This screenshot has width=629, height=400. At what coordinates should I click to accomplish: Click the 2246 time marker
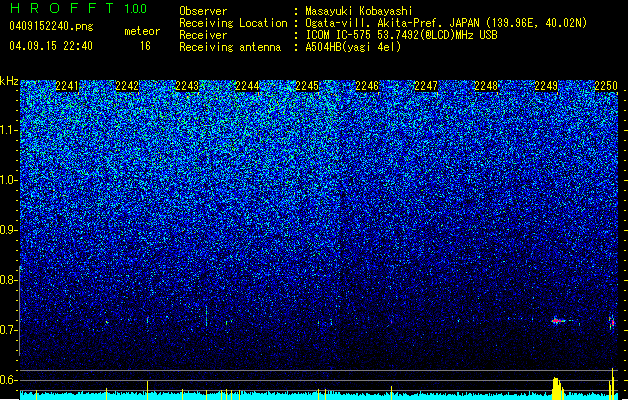pyautogui.click(x=367, y=86)
